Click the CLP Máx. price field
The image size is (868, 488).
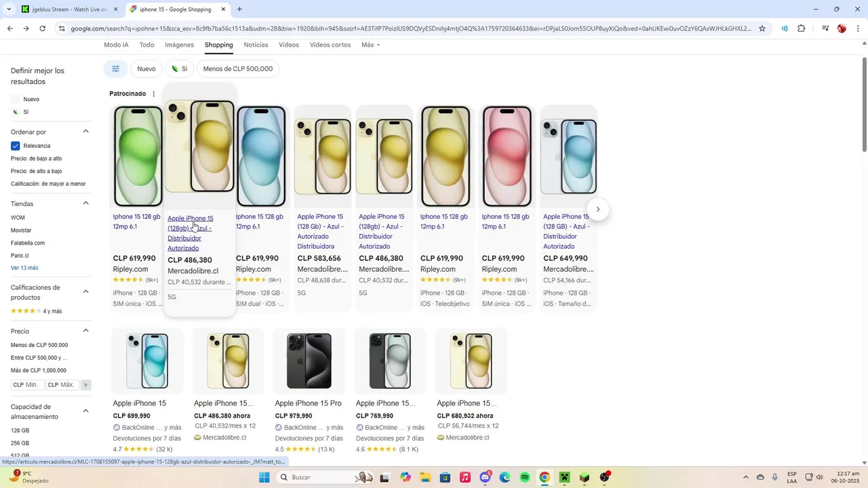(62, 385)
